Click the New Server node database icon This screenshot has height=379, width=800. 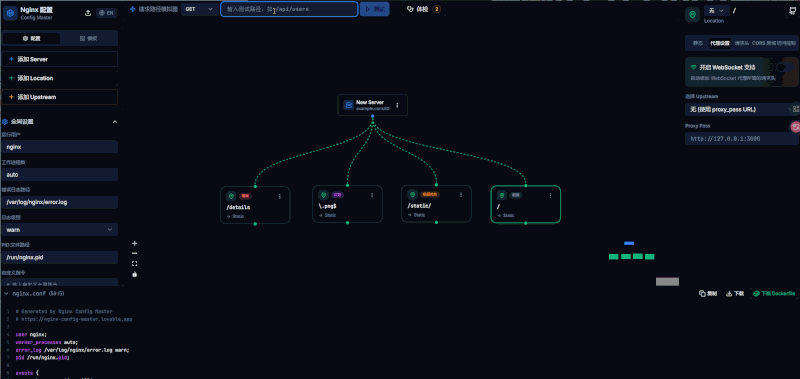349,105
